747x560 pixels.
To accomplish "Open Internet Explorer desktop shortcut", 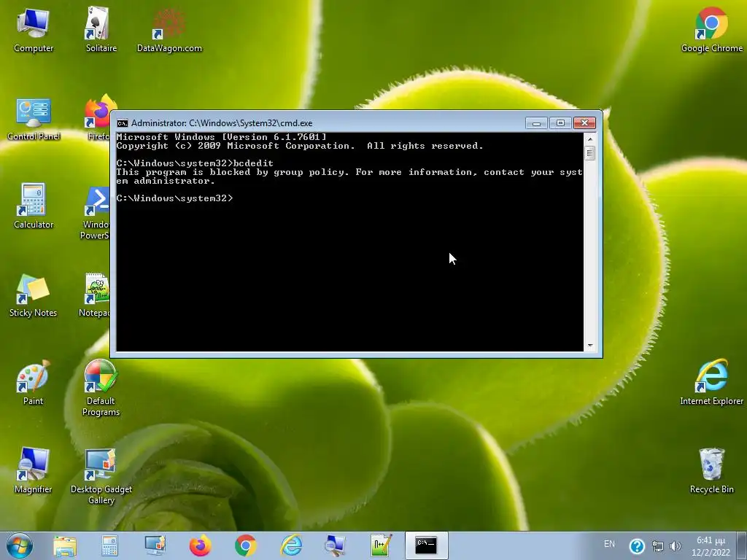I will pos(711,383).
